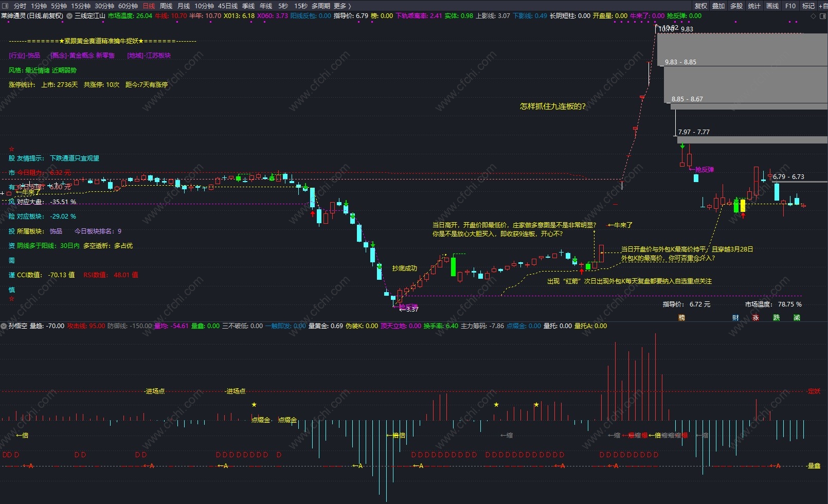
Task: Click the 孙悟空 indicator name
Action: 18,326
